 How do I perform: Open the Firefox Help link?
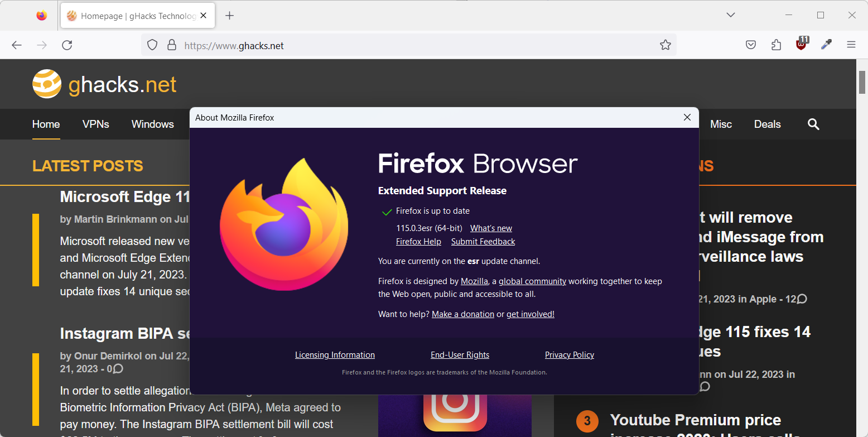(418, 242)
